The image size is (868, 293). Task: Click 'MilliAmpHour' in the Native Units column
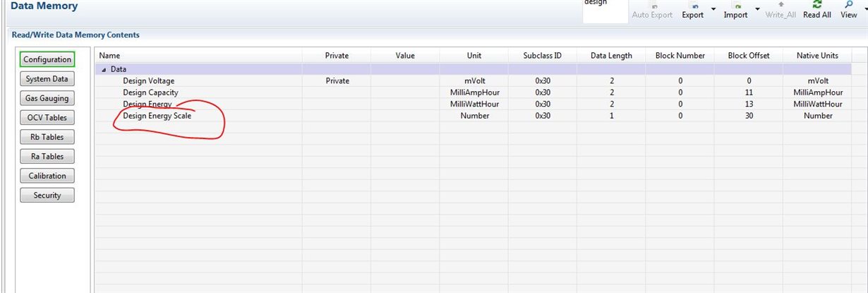click(818, 92)
